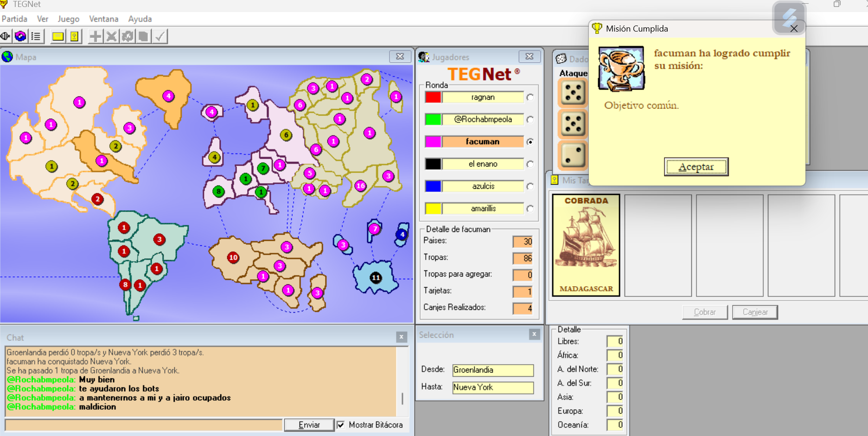Click the green color swatch for @Rochabmpeola

pyautogui.click(x=433, y=120)
